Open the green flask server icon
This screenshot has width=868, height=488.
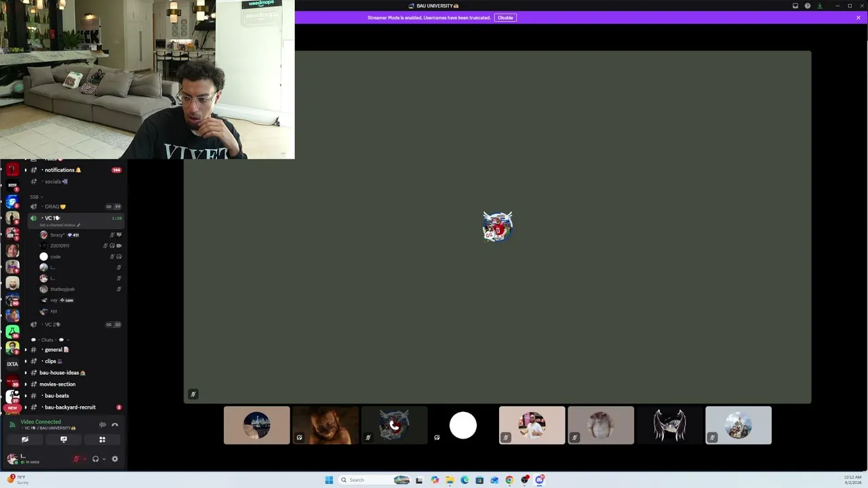click(x=12, y=331)
